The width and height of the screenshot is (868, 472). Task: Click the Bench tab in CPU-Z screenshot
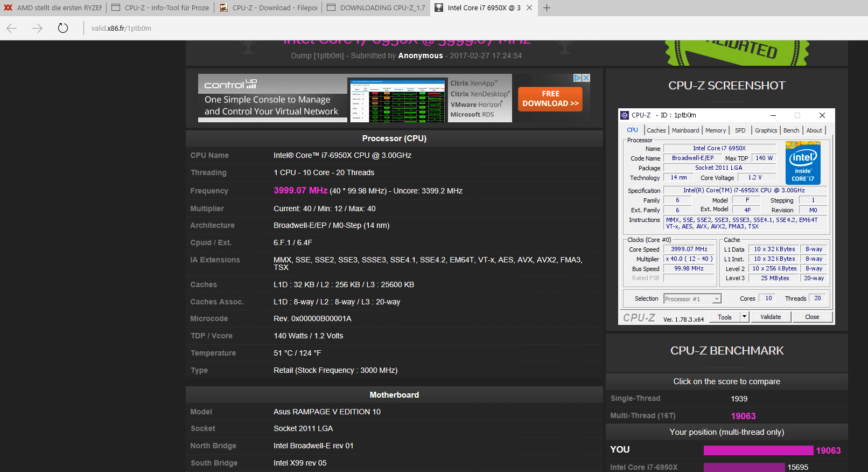791,130
